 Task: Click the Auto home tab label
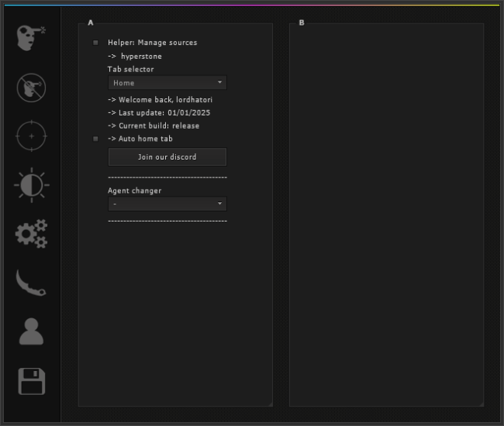(140, 139)
